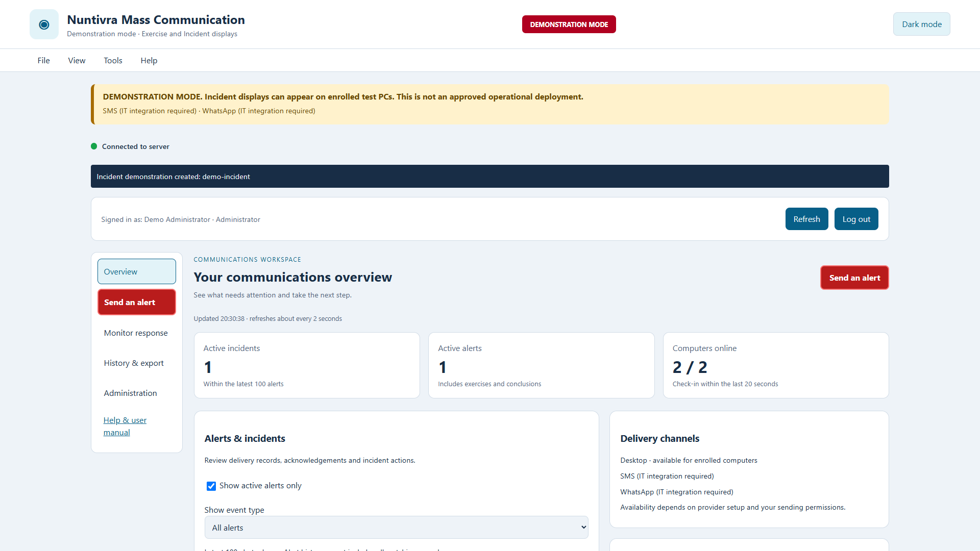The width and height of the screenshot is (980, 551).
Task: Switch to Dark mode
Action: pos(921,24)
